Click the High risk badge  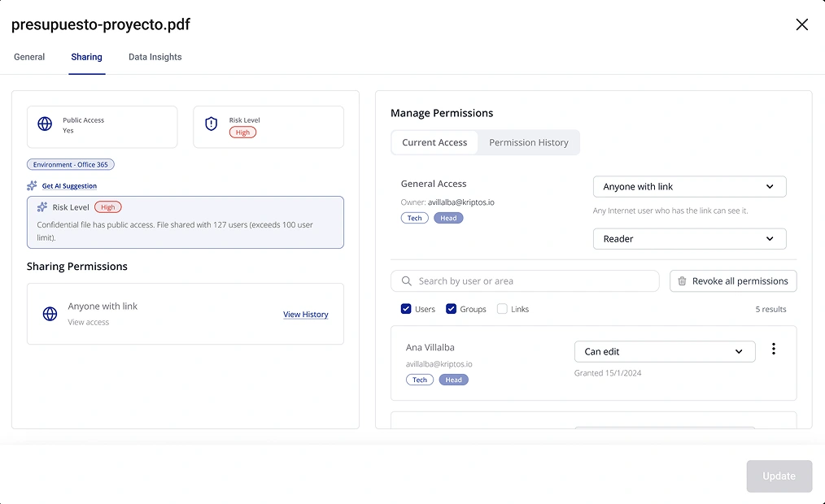244,132
